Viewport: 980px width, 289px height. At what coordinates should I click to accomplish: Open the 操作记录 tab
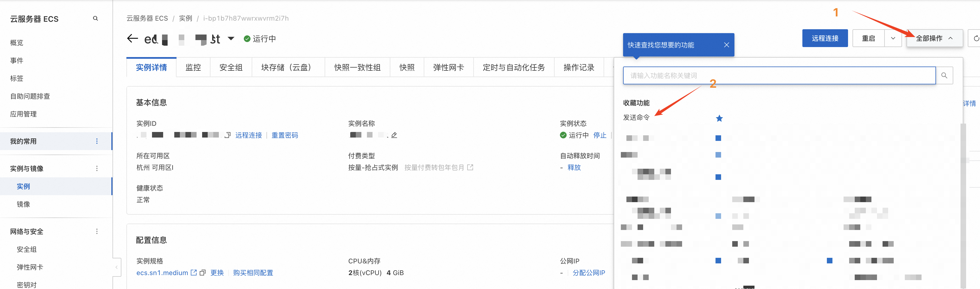[x=579, y=67]
